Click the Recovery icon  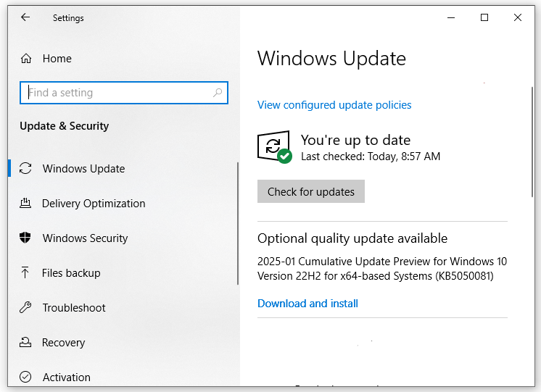[x=25, y=342]
